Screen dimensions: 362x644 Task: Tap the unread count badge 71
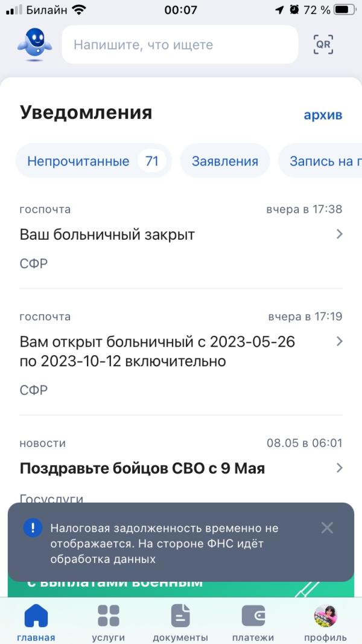point(152,161)
